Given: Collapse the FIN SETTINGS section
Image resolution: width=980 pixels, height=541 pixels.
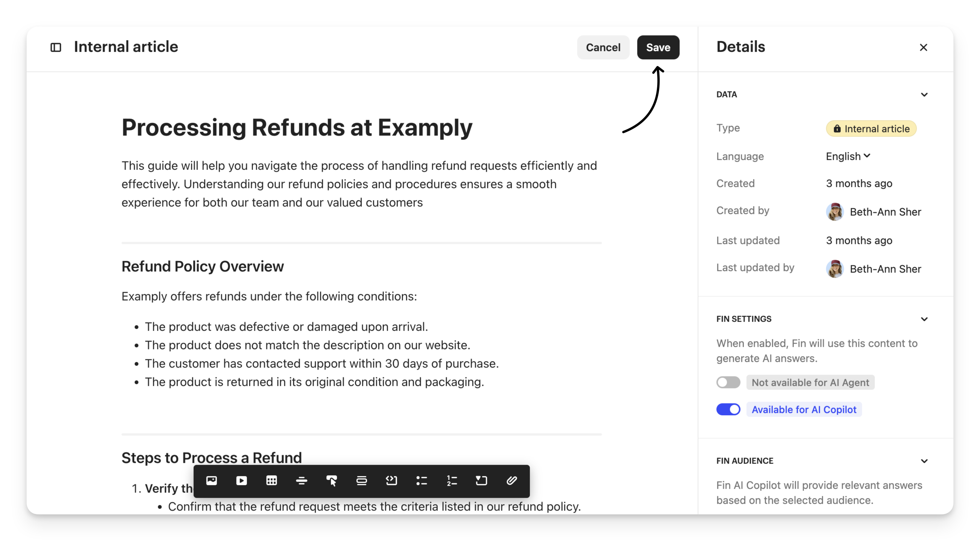Looking at the screenshot, I should [924, 319].
